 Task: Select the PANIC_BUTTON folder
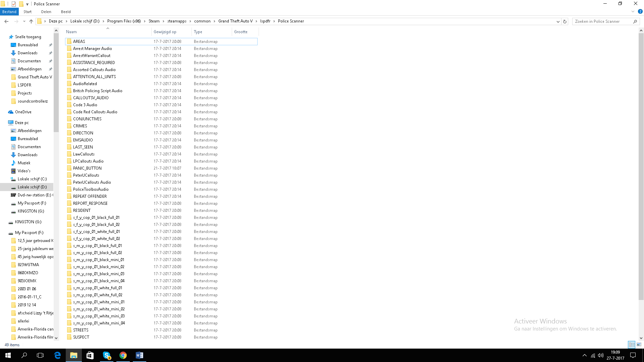[x=87, y=168]
